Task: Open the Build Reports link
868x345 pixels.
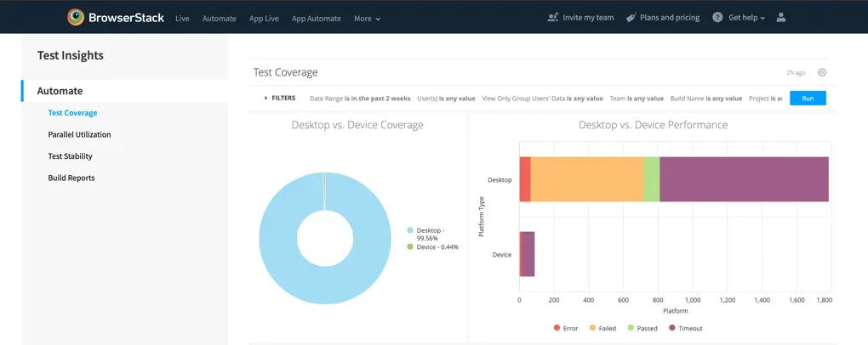Action: [x=71, y=178]
